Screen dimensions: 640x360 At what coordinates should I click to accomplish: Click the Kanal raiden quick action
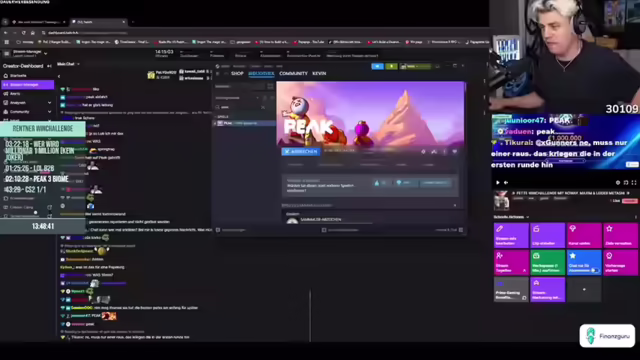[584, 235]
